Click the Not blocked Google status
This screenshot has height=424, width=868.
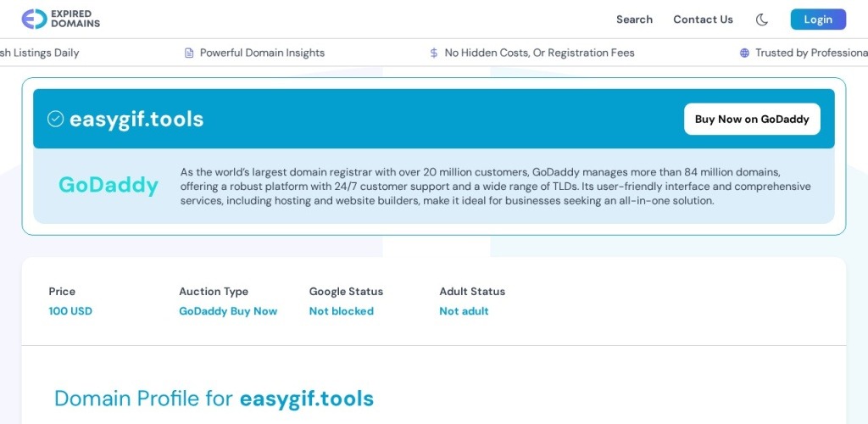click(x=341, y=311)
